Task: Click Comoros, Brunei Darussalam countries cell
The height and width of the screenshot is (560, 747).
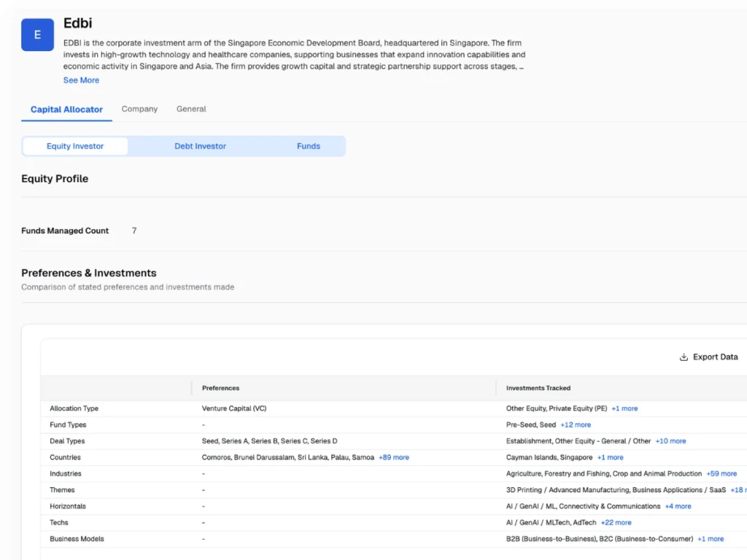Action: coord(287,457)
